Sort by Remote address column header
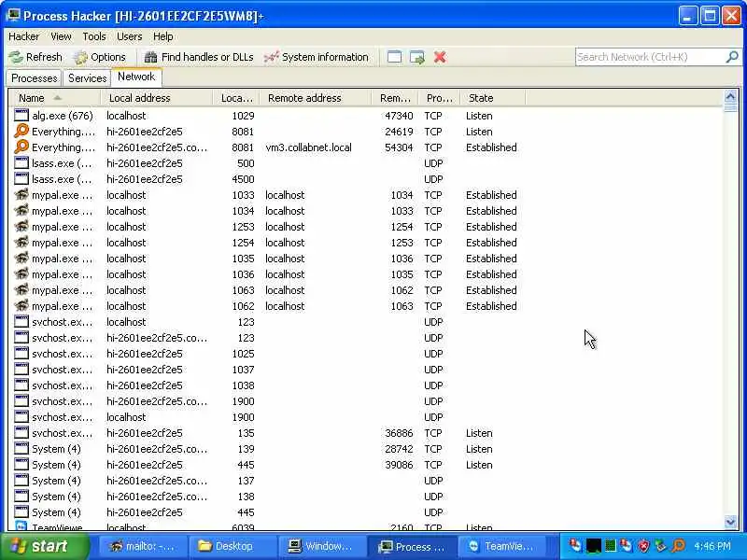 [x=316, y=98]
